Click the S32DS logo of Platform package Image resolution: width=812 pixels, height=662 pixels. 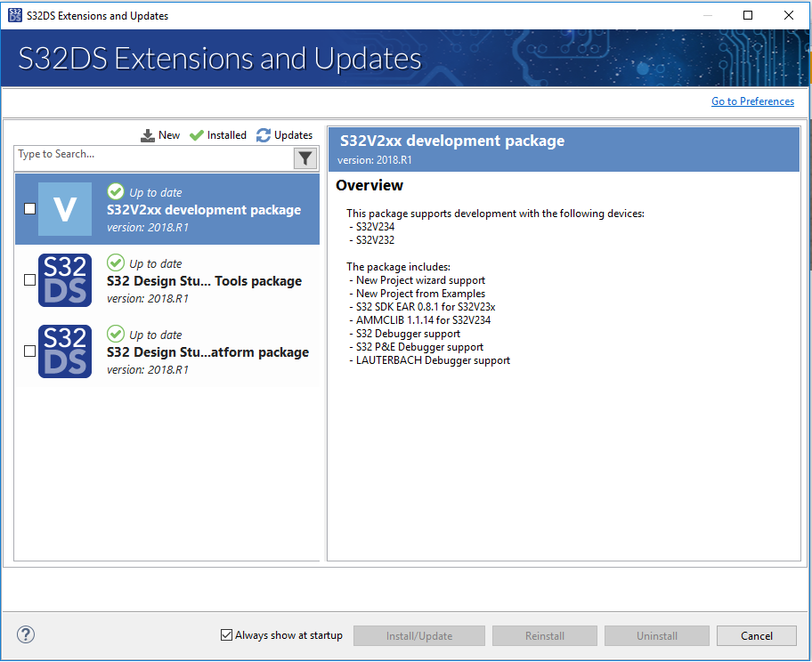coord(65,351)
